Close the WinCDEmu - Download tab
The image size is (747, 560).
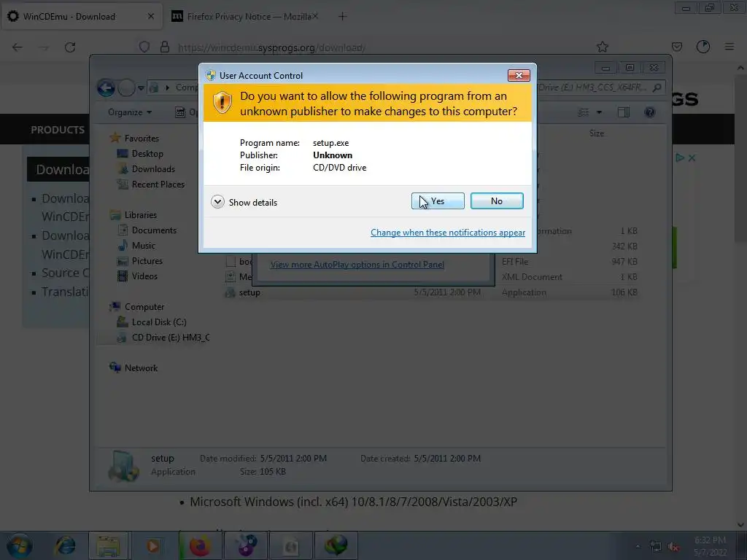click(x=150, y=16)
